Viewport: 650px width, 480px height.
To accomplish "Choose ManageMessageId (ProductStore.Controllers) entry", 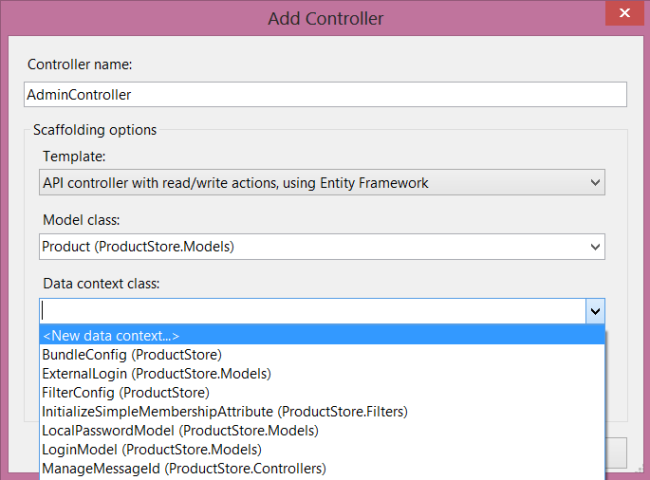I will coord(184,468).
